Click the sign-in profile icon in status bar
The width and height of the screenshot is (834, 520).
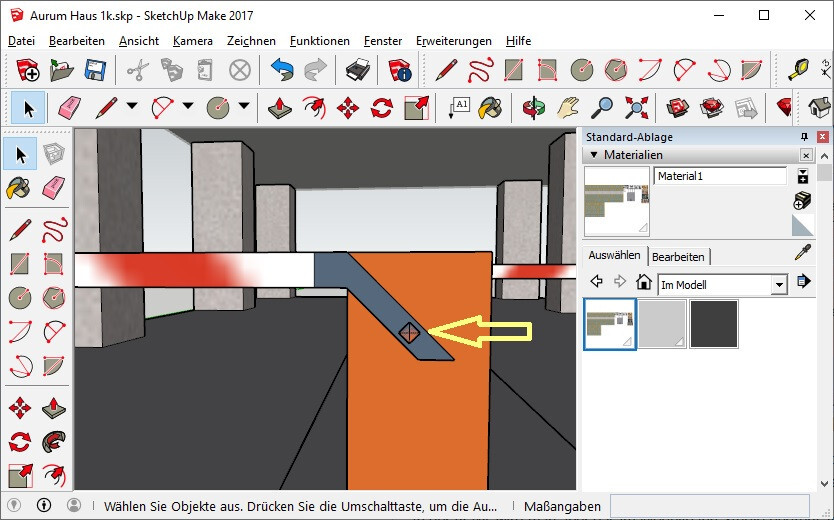pos(74,505)
